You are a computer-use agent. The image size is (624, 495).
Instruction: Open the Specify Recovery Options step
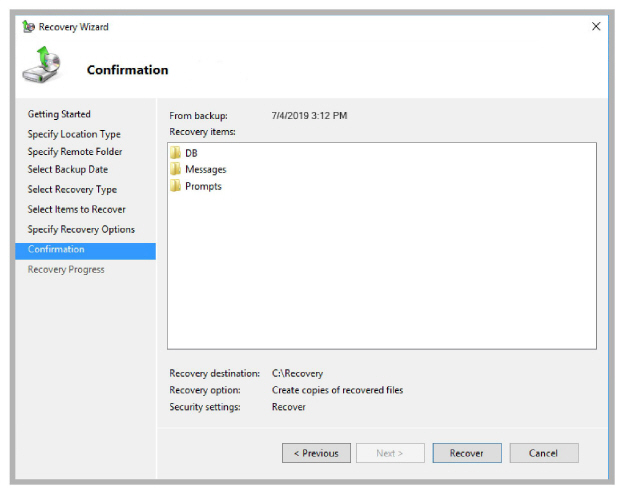[x=81, y=230]
